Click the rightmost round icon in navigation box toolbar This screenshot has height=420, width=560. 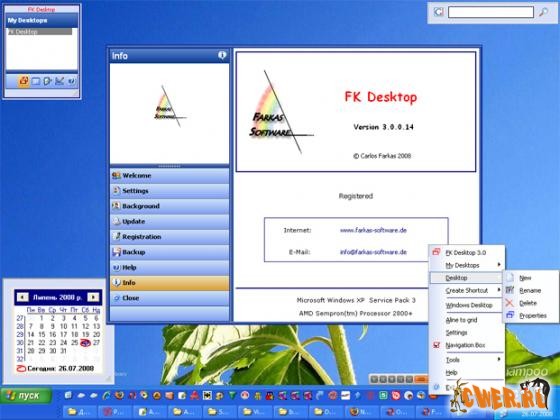71,81
